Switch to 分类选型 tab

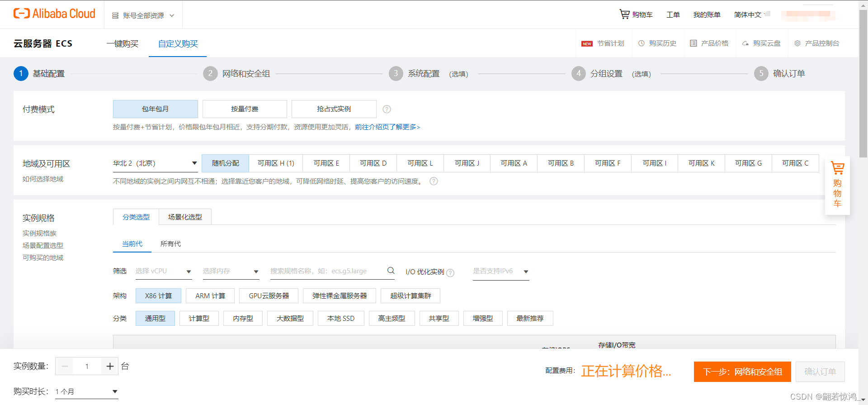click(x=136, y=217)
